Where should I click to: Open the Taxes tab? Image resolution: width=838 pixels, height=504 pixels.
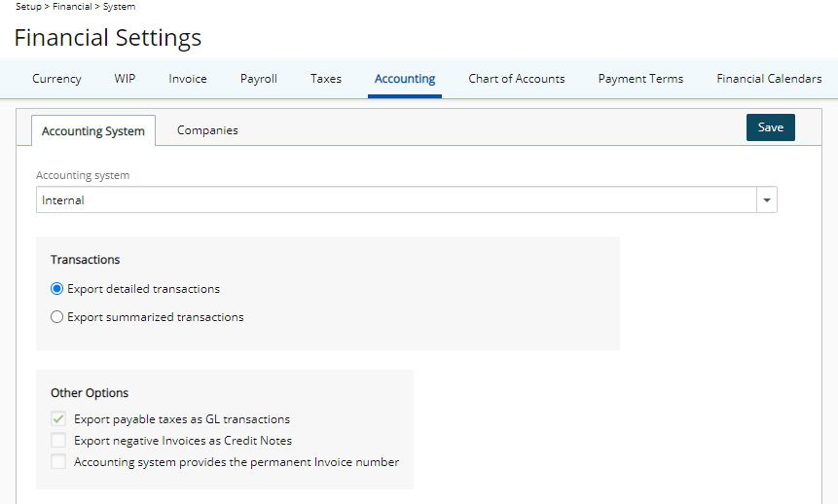(x=326, y=79)
